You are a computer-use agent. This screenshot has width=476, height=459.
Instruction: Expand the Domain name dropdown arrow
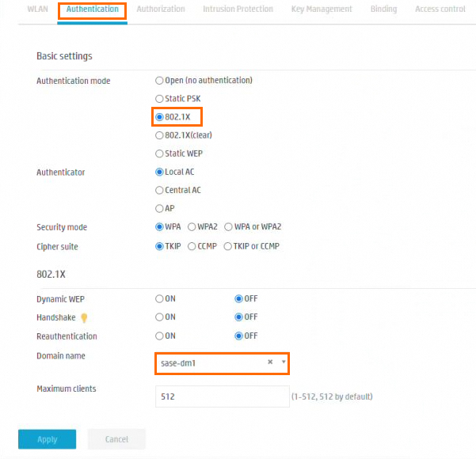click(x=284, y=362)
